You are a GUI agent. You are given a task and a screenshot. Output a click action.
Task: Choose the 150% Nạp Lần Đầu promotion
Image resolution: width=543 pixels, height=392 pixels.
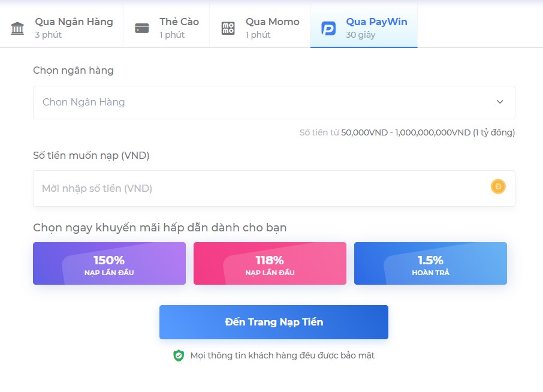point(110,264)
